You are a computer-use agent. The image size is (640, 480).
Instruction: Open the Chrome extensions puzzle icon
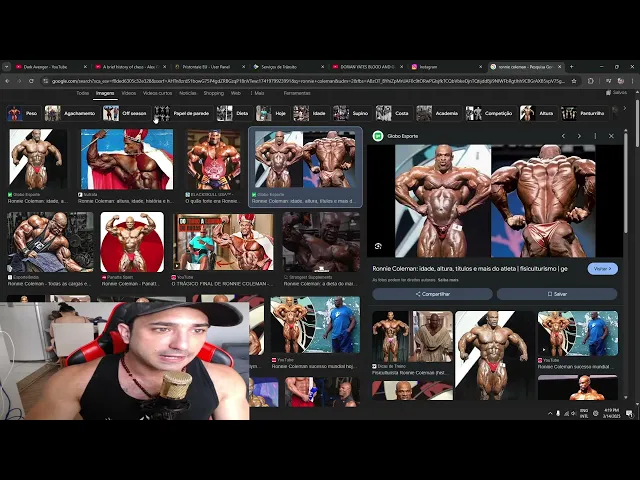[591, 81]
